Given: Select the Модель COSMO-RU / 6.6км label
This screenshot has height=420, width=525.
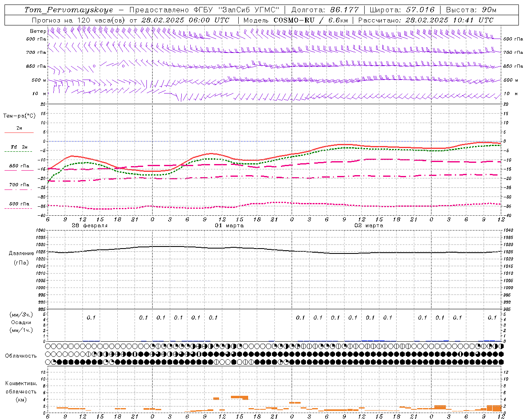Looking at the screenshot, I should tap(296, 20).
